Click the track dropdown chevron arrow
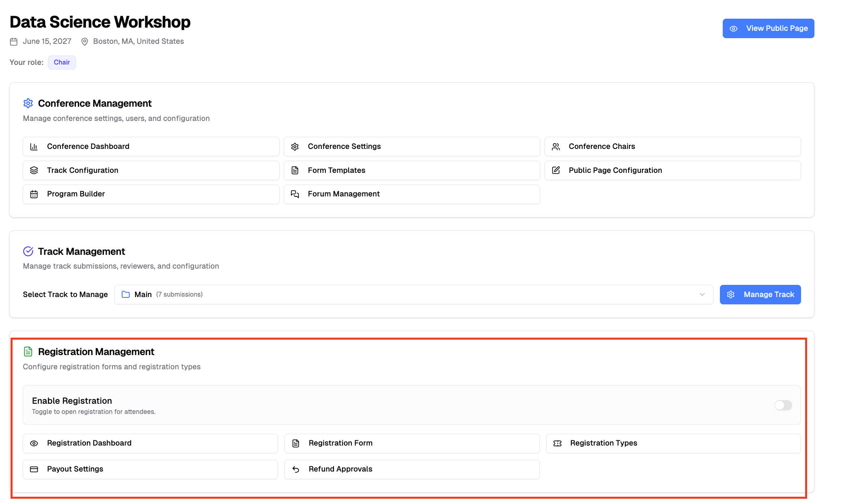The image size is (853, 504). [702, 295]
